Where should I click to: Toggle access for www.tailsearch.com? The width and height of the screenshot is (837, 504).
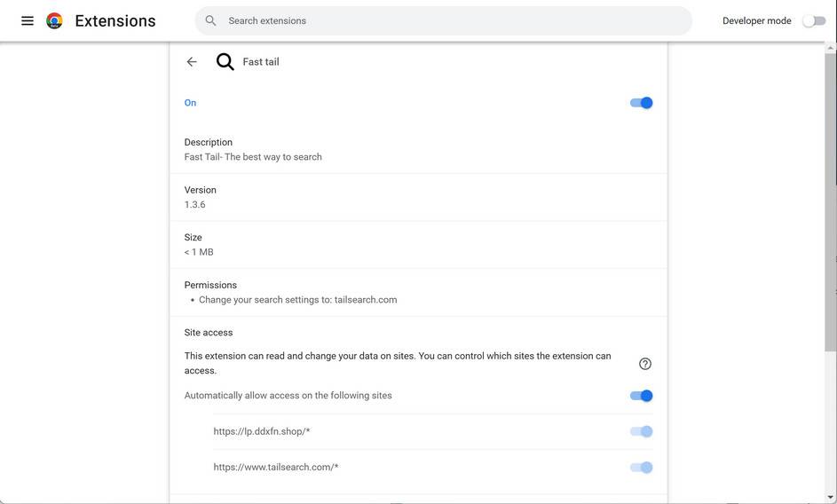[642, 468]
